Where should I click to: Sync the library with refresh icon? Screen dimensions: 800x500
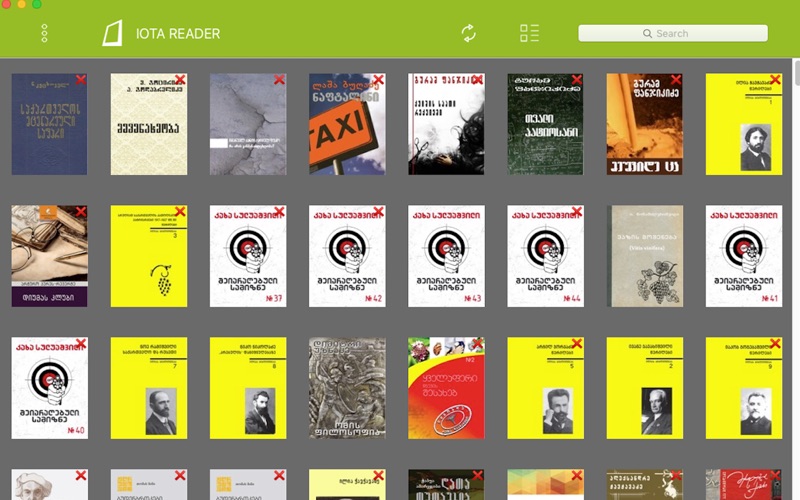point(468,33)
